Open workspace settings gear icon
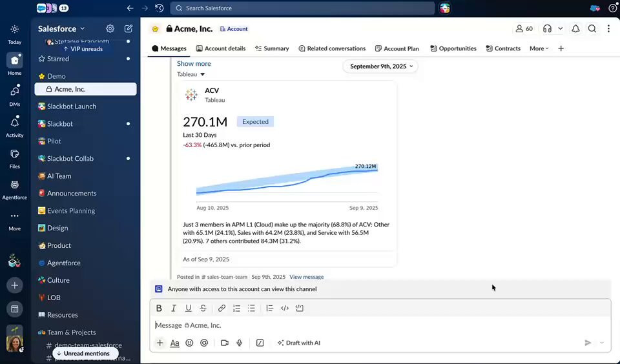Image resolution: width=620 pixels, height=364 pixels. pyautogui.click(x=110, y=28)
